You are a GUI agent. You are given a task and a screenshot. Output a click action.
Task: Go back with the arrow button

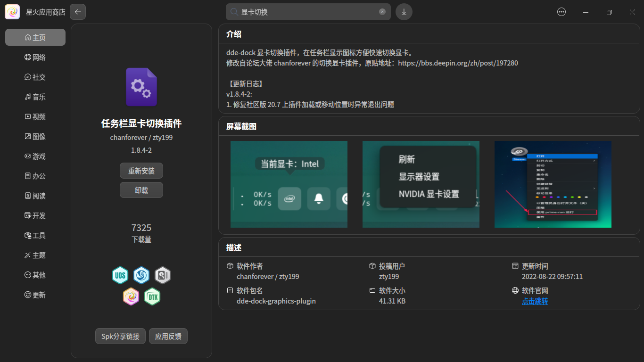coord(78,12)
